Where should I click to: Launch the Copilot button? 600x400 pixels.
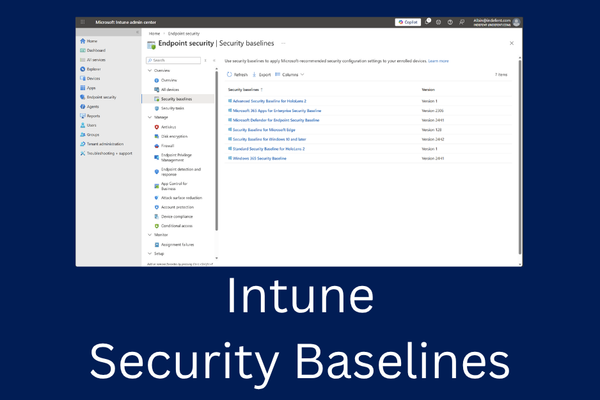(x=408, y=22)
